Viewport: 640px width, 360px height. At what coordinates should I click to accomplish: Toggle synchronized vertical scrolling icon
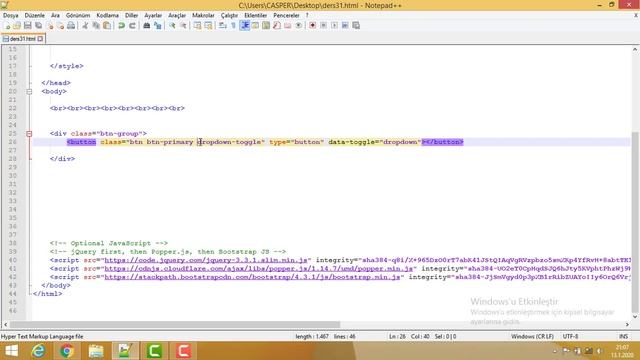pos(198,26)
